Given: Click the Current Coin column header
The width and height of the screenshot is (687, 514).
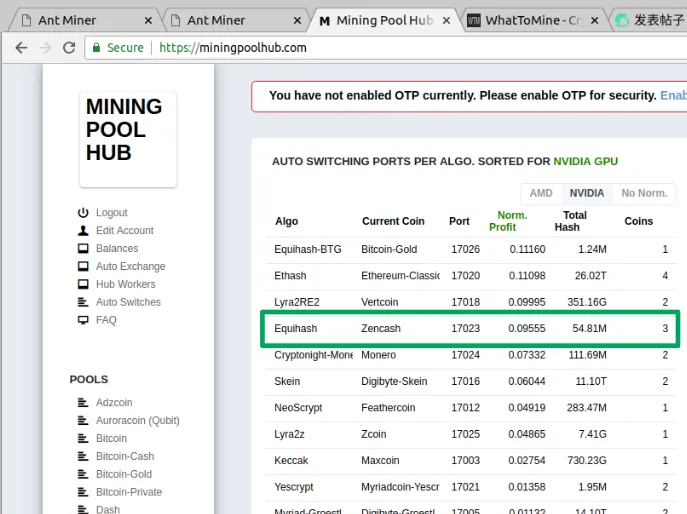Looking at the screenshot, I should tap(393, 221).
